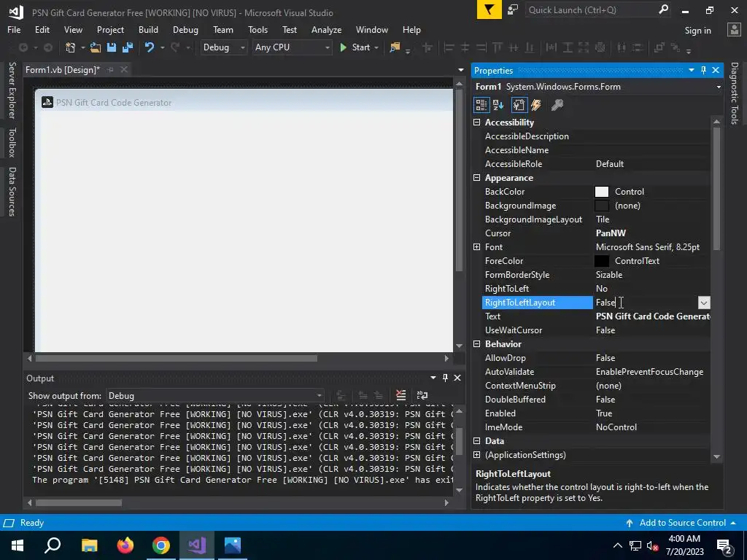
Task: Open Google Chrome from the taskbar
Action: 161,545
